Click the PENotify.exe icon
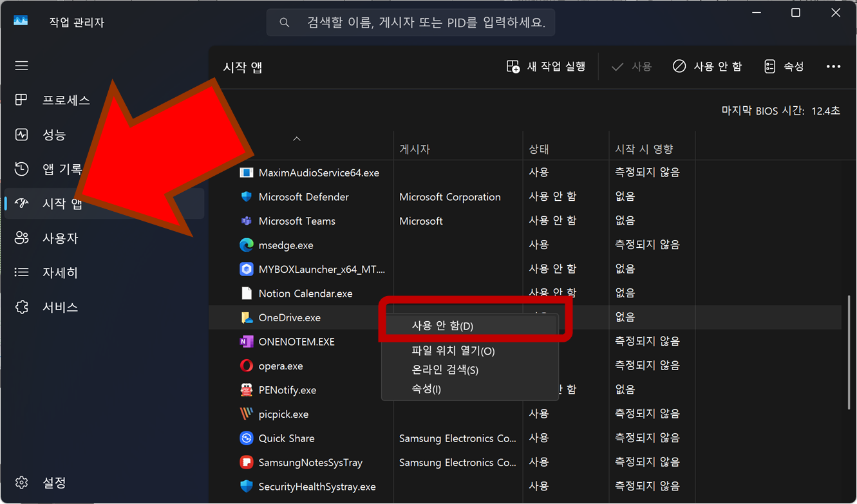This screenshot has width=857, height=504. tap(247, 390)
